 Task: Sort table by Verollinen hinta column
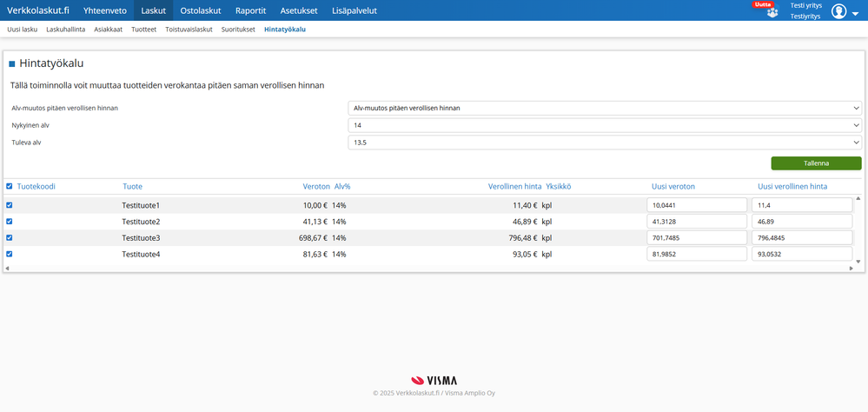(514, 186)
